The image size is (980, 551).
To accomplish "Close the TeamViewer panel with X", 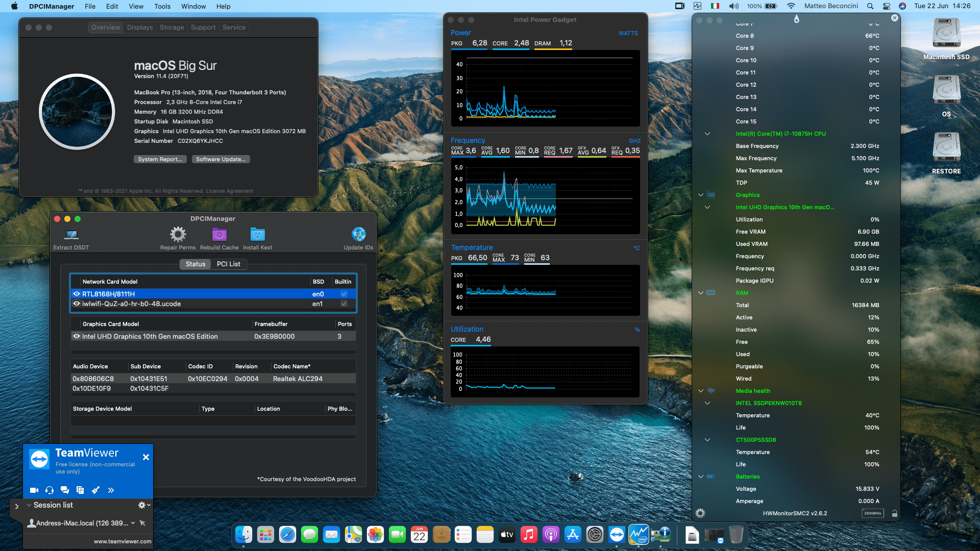I will (x=146, y=457).
